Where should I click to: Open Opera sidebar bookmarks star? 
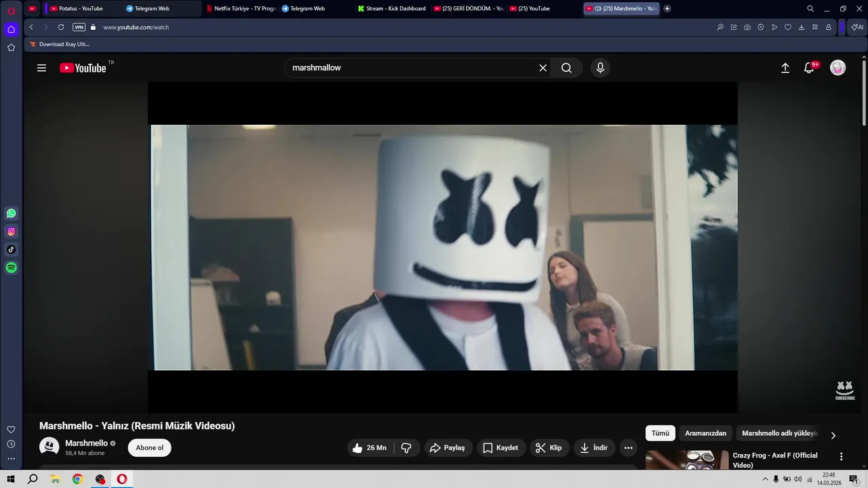[x=11, y=47]
